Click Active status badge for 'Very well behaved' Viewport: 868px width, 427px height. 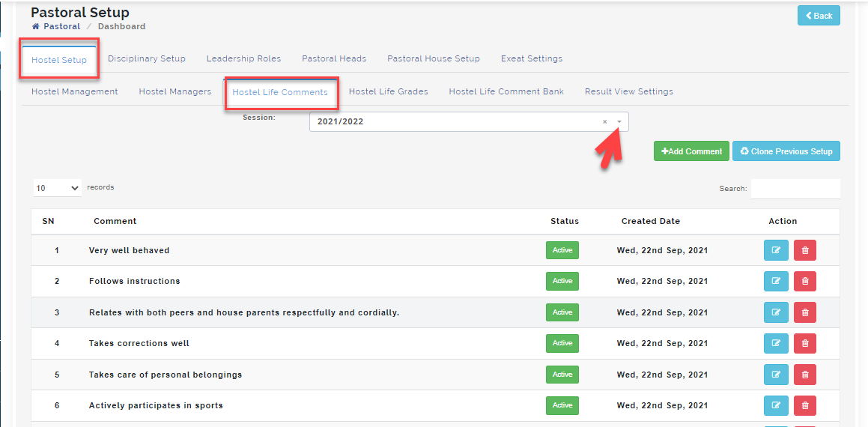pos(562,250)
